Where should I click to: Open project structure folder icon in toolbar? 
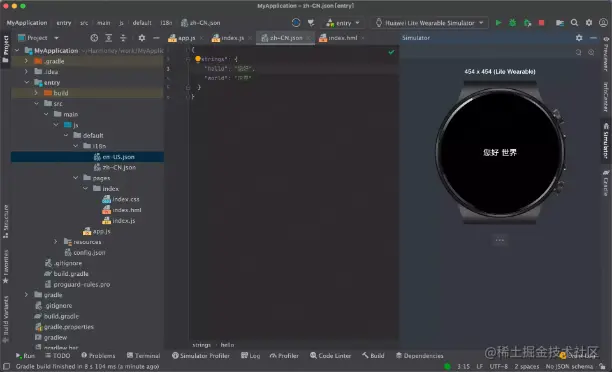(560, 23)
